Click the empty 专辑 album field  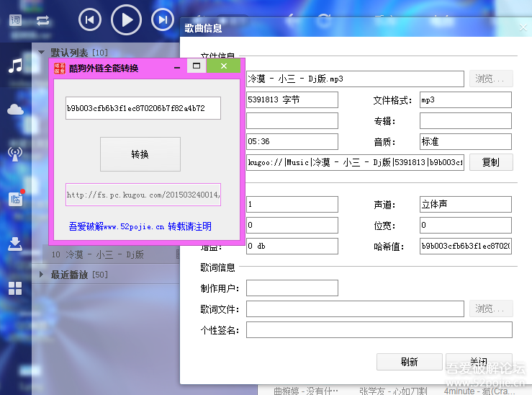point(466,120)
